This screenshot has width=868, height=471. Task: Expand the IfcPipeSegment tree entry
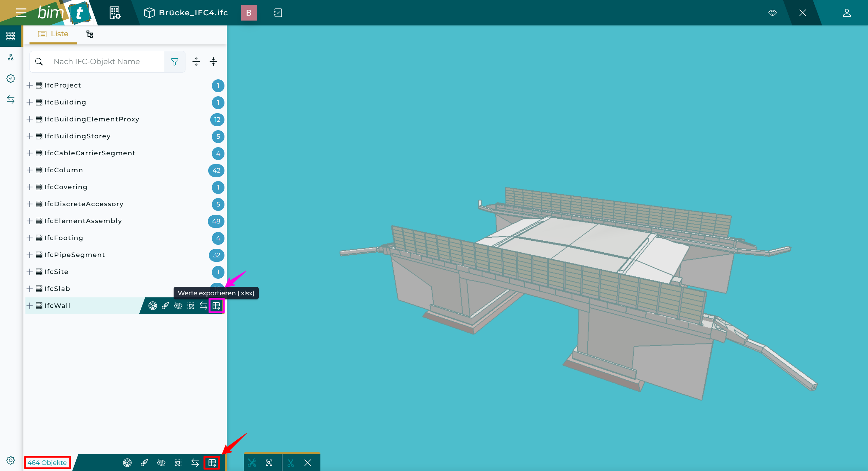tap(30, 255)
